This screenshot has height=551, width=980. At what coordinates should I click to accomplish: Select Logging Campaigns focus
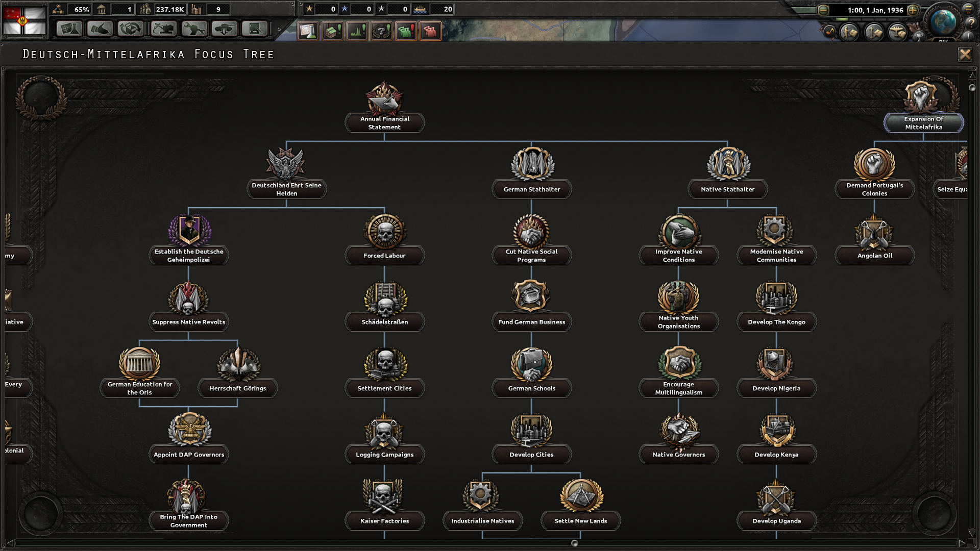tap(384, 439)
